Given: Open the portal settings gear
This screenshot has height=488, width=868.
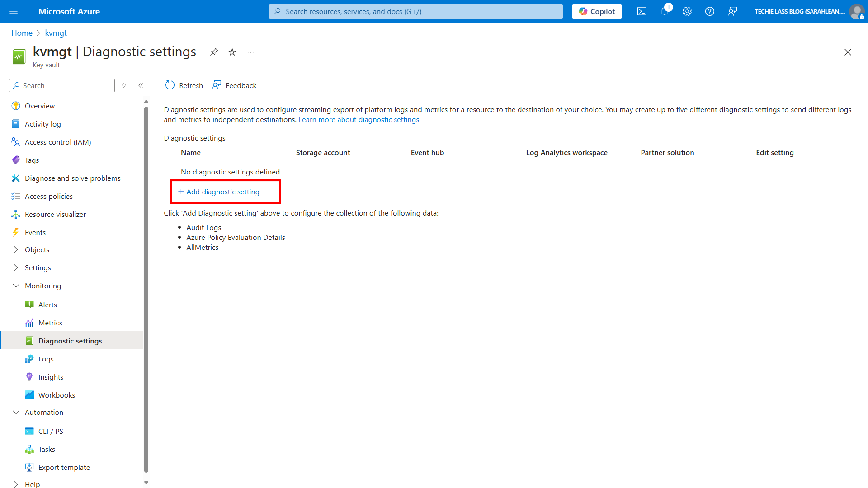Looking at the screenshot, I should [x=687, y=11].
